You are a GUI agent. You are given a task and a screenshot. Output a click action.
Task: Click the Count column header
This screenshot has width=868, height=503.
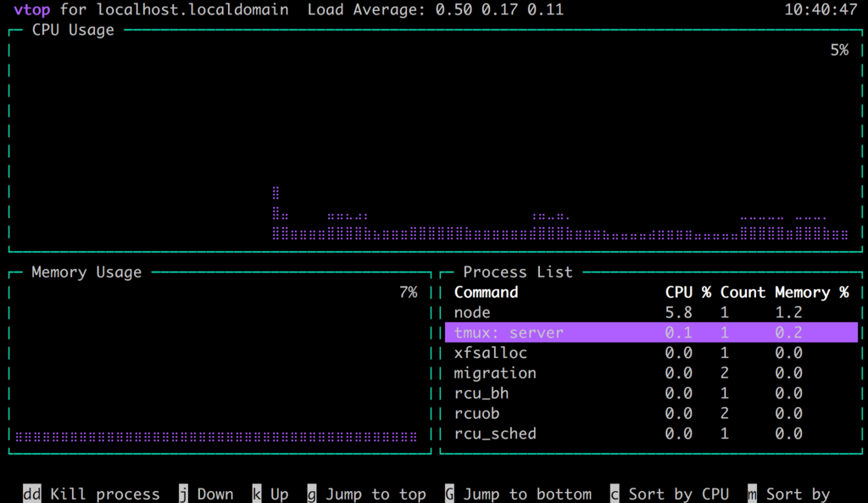[743, 292]
